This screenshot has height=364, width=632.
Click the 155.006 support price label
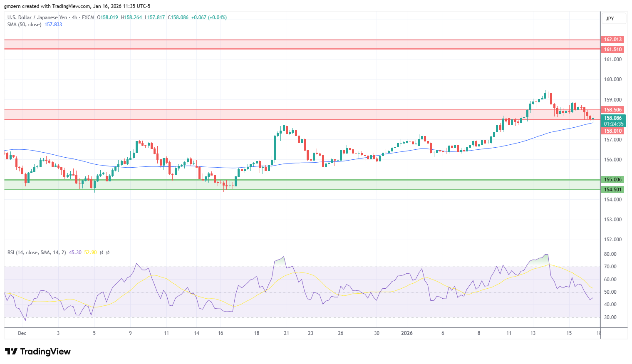(613, 180)
